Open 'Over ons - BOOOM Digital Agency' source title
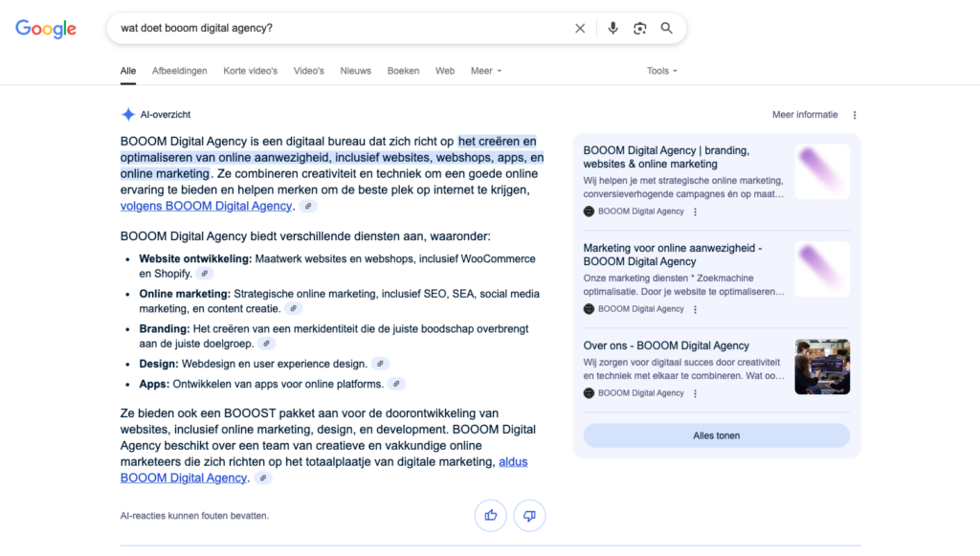 [666, 346]
